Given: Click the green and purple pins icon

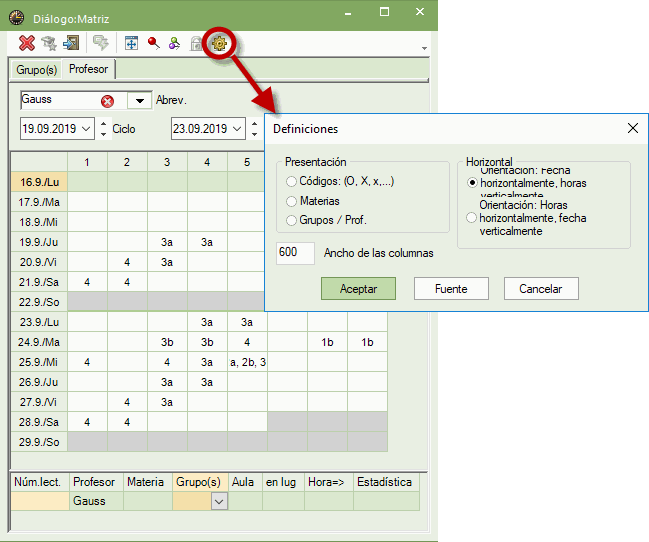Looking at the screenshot, I should pyautogui.click(x=175, y=43).
